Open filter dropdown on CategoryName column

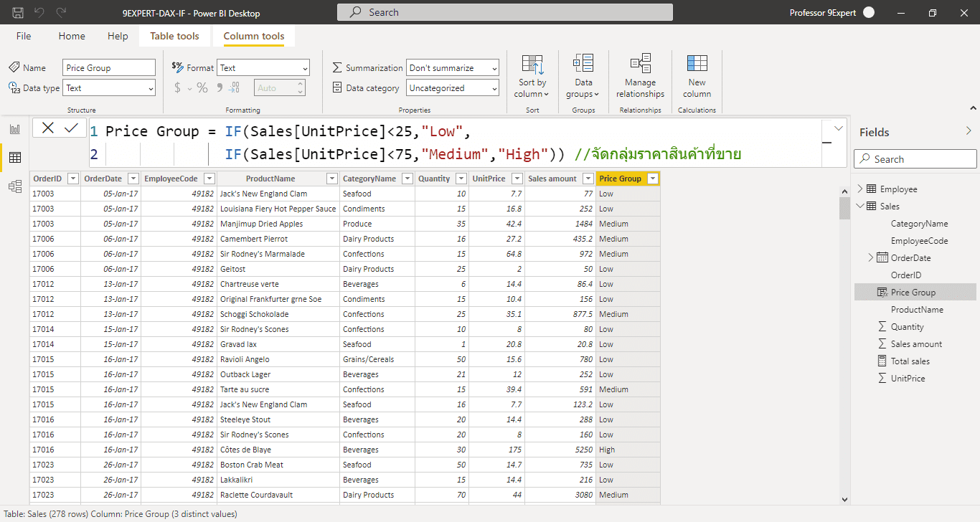pos(407,179)
